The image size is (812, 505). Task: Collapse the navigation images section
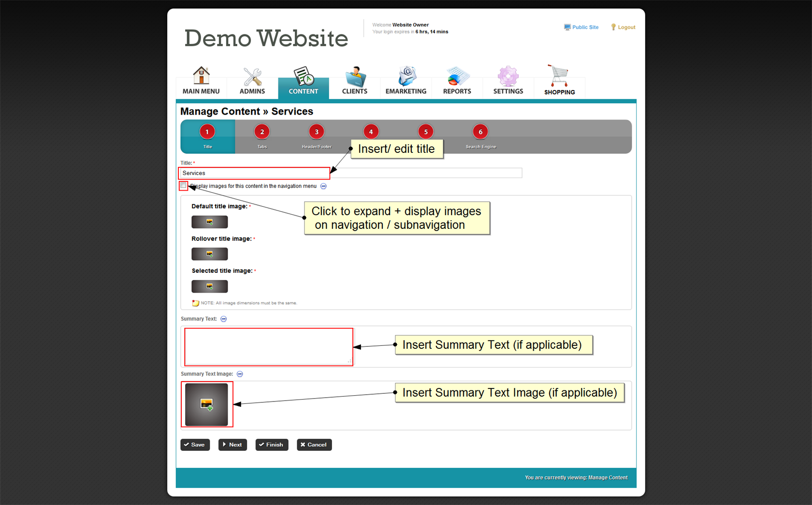point(323,186)
